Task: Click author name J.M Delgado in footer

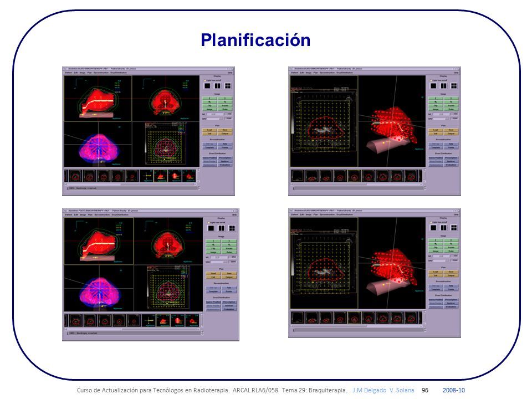Action: 369,390
